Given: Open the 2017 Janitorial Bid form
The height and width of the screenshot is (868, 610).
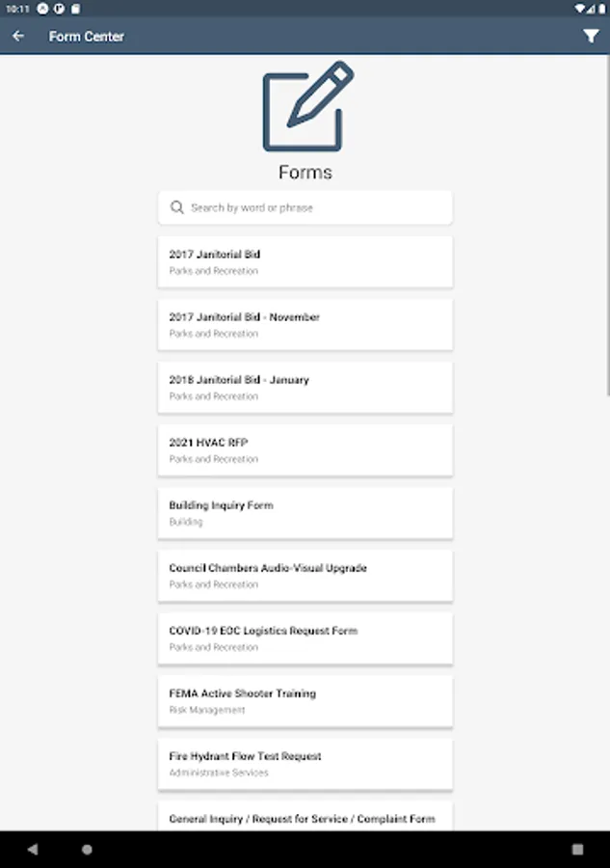Looking at the screenshot, I should (305, 261).
